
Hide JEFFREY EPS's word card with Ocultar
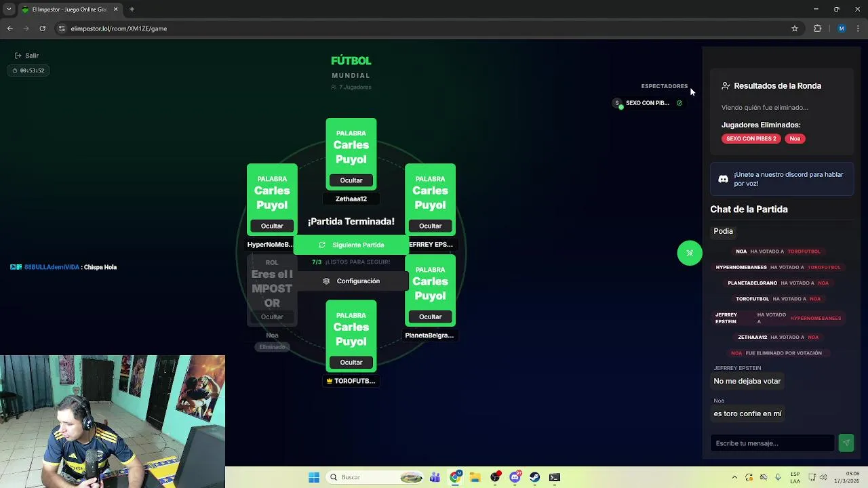(x=430, y=226)
